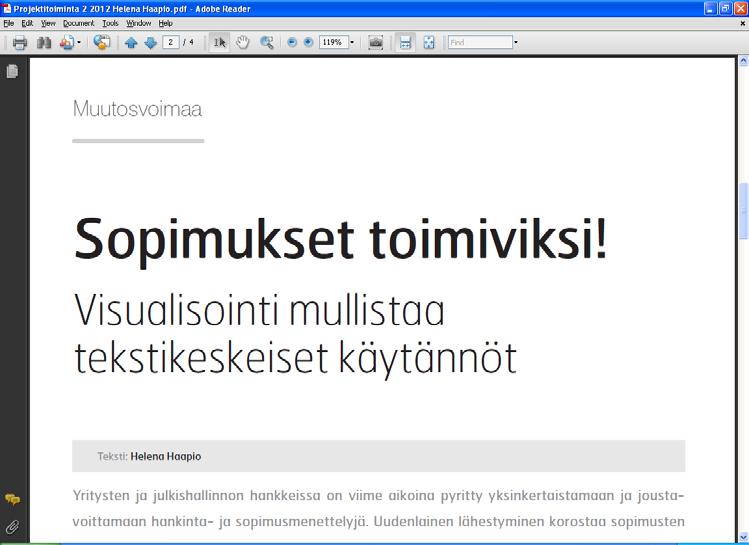
Task: Click into the Find text box
Action: point(480,42)
